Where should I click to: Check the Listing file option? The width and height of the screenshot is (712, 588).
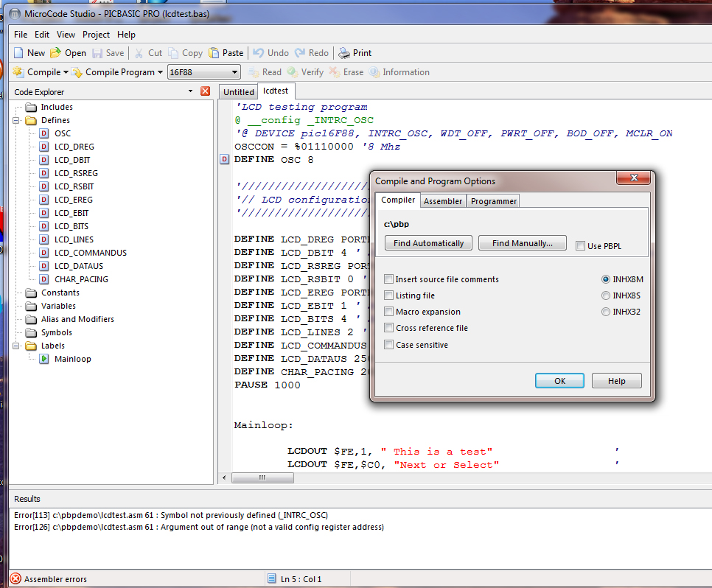388,295
